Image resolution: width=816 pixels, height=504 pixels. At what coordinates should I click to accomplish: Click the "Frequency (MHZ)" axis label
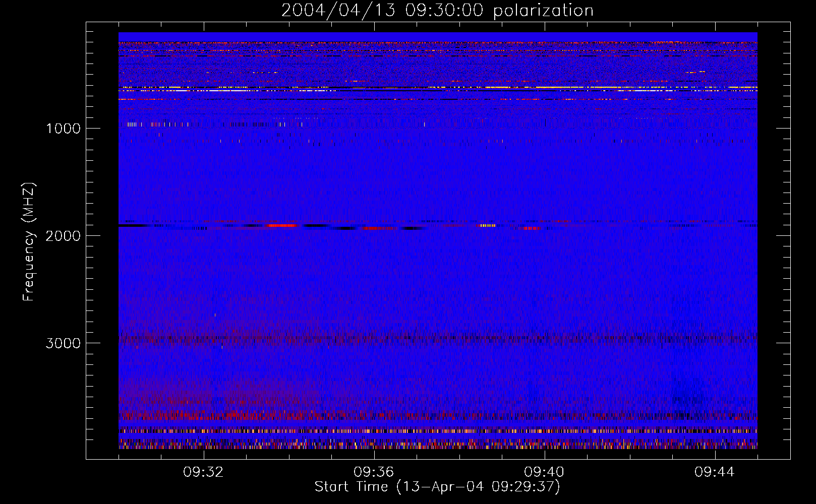pyautogui.click(x=28, y=242)
